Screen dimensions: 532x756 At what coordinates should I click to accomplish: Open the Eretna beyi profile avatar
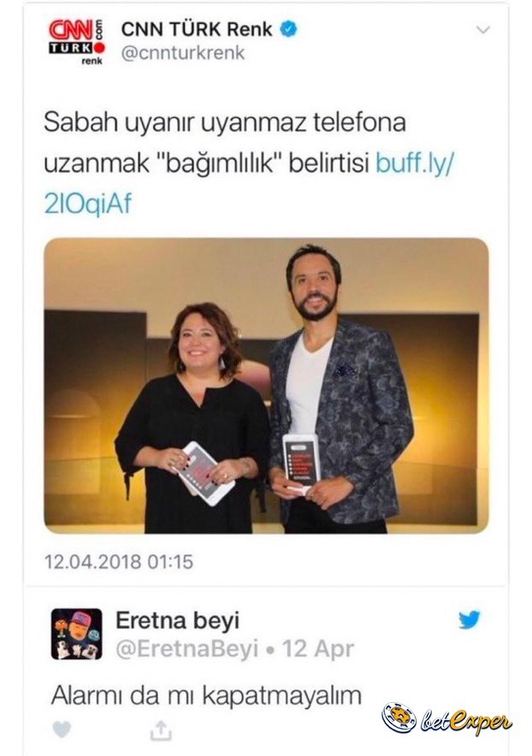[x=77, y=634]
